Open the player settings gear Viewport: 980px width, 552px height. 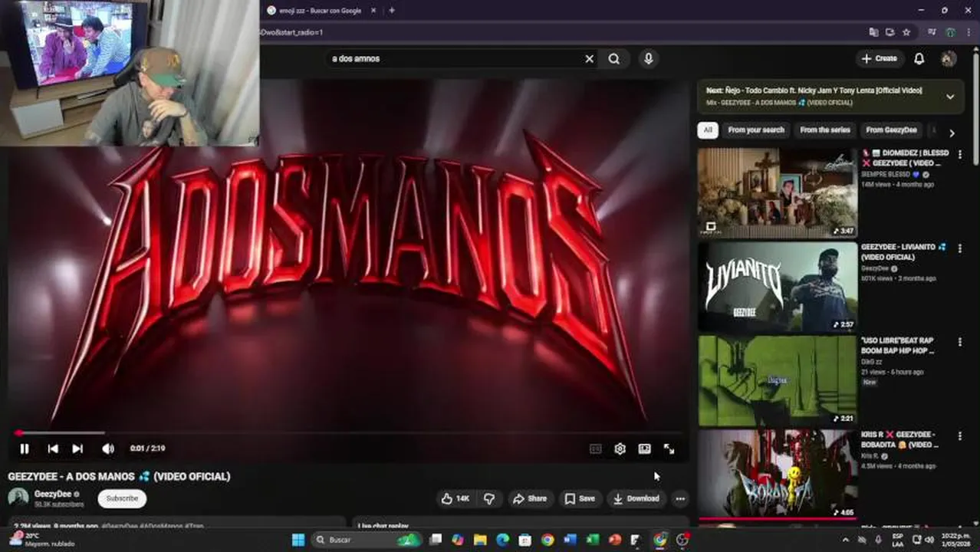coord(620,449)
